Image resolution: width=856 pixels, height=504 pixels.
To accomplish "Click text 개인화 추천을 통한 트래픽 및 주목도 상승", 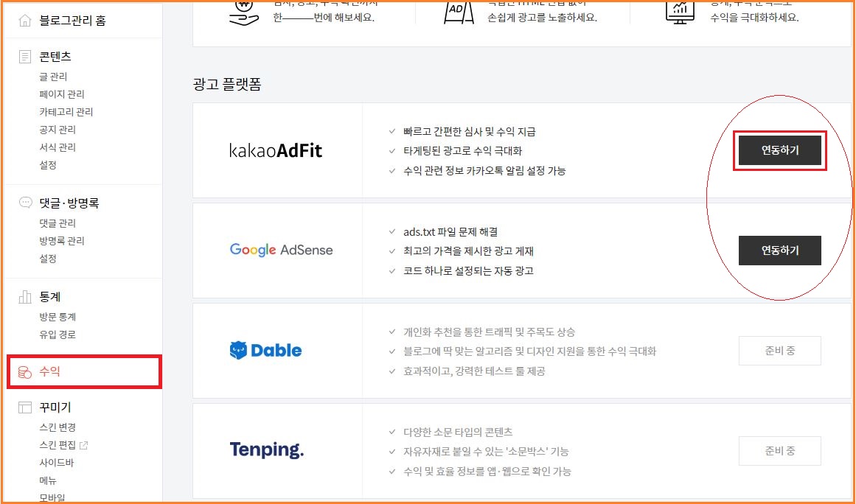I will (489, 332).
